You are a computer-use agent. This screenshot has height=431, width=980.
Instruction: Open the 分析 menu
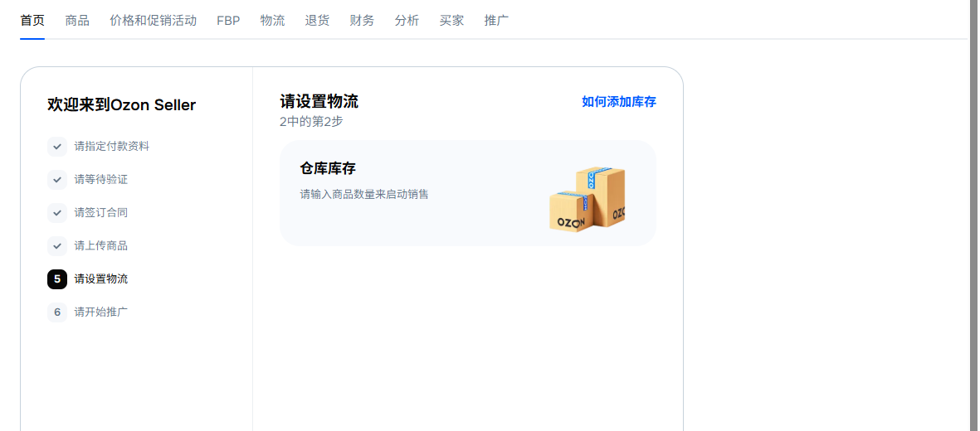click(407, 21)
